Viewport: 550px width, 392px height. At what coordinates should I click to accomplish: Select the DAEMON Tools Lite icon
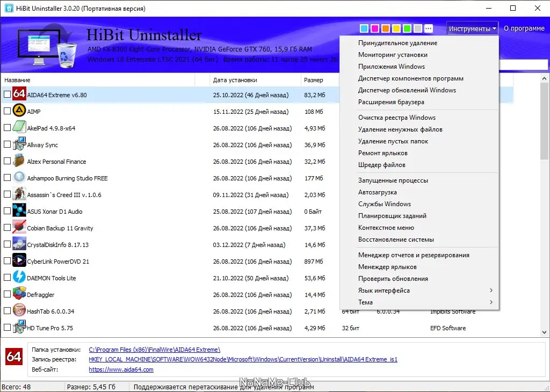coord(18,278)
